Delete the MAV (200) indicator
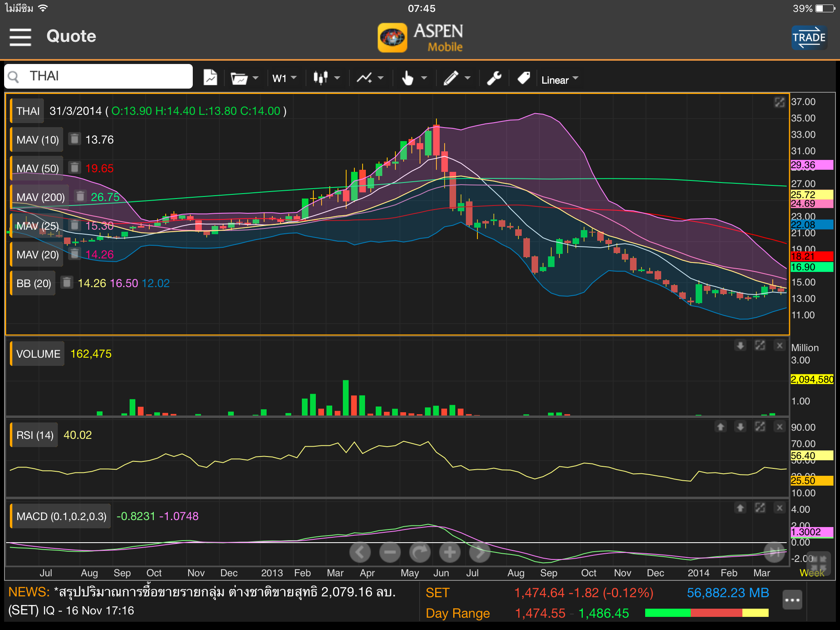 [x=80, y=196]
